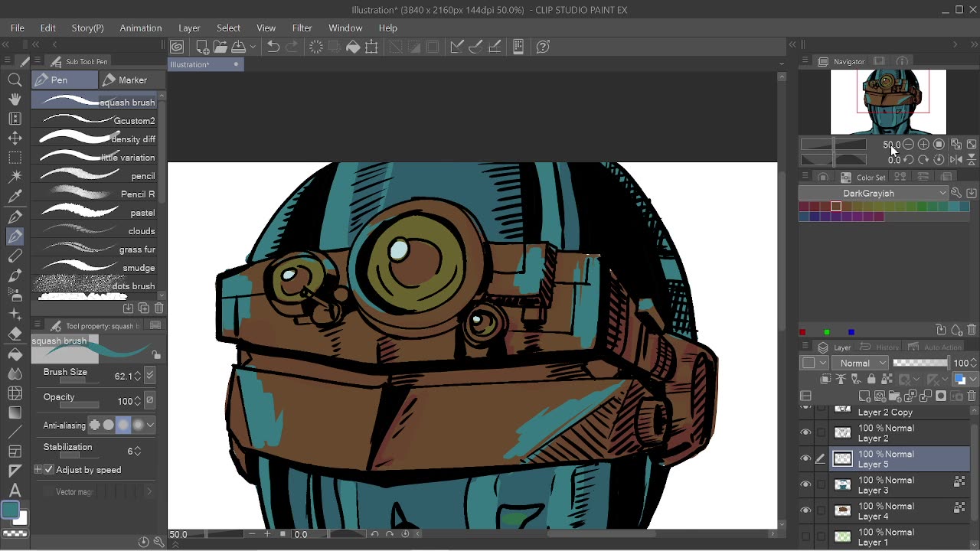This screenshot has height=551, width=980.
Task: Hide Layer 2 with its eye icon
Action: (805, 433)
